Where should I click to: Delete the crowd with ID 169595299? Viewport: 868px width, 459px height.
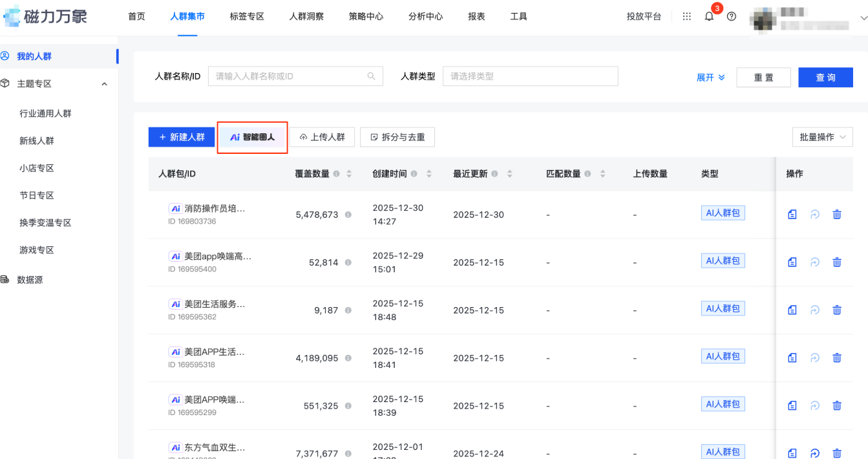[x=837, y=406]
